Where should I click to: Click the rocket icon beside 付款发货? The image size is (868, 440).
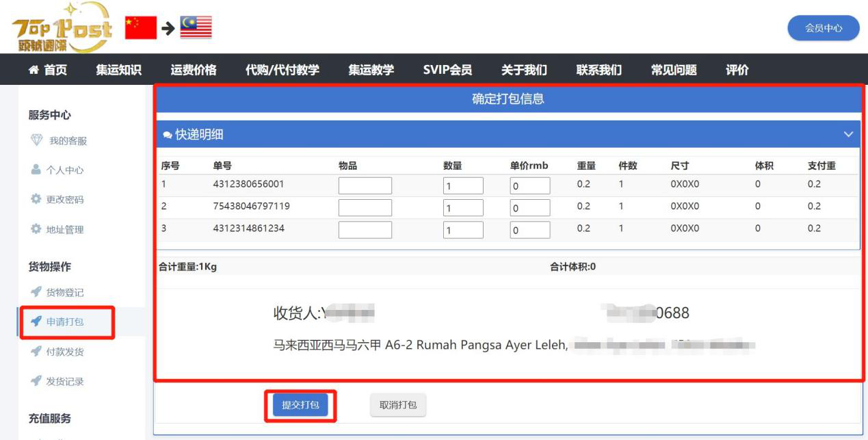click(37, 352)
